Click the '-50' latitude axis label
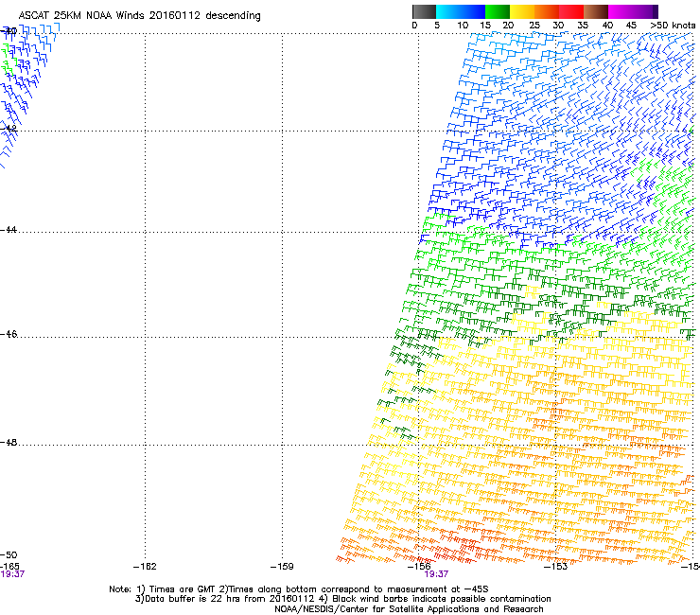700x615 pixels. pyautogui.click(x=9, y=554)
